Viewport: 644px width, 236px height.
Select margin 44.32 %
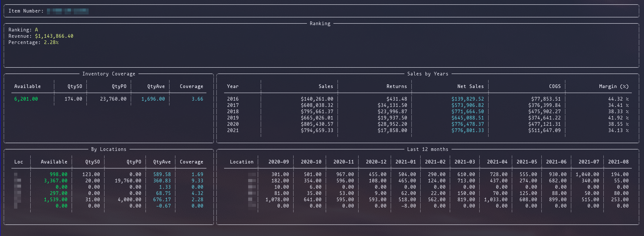[619, 99]
